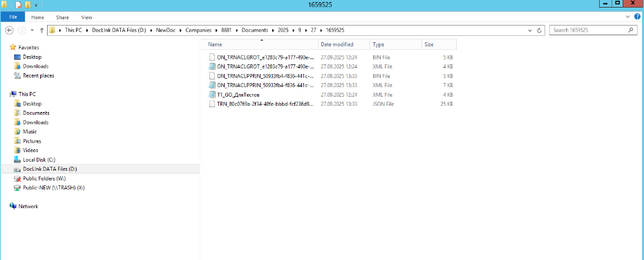Open Downloads under This PC
644x260 pixels.
click(36, 122)
